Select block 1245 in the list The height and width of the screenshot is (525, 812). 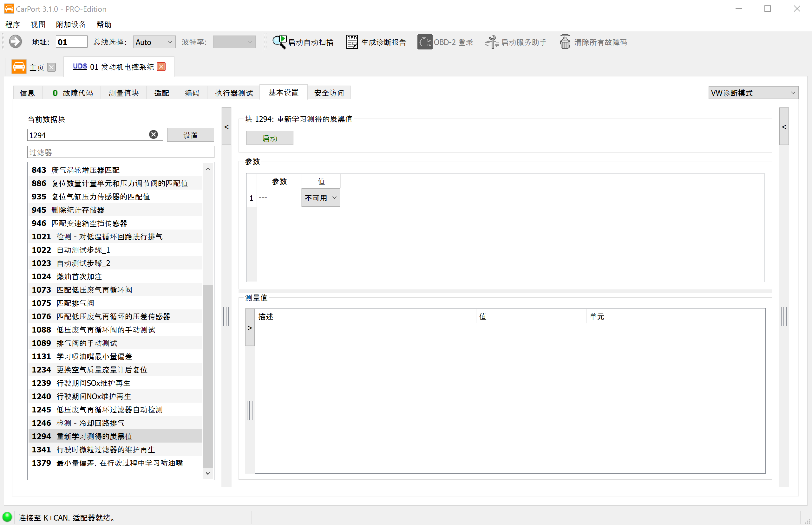115,409
